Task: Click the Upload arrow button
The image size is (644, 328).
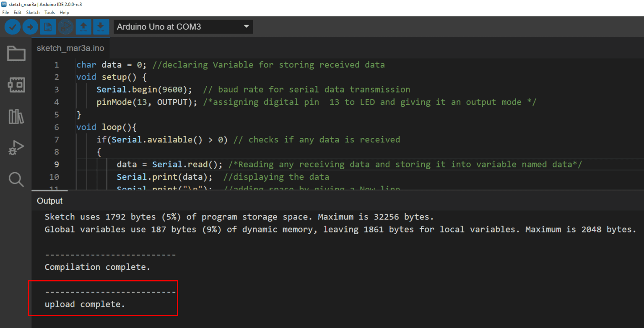Action: [30, 27]
